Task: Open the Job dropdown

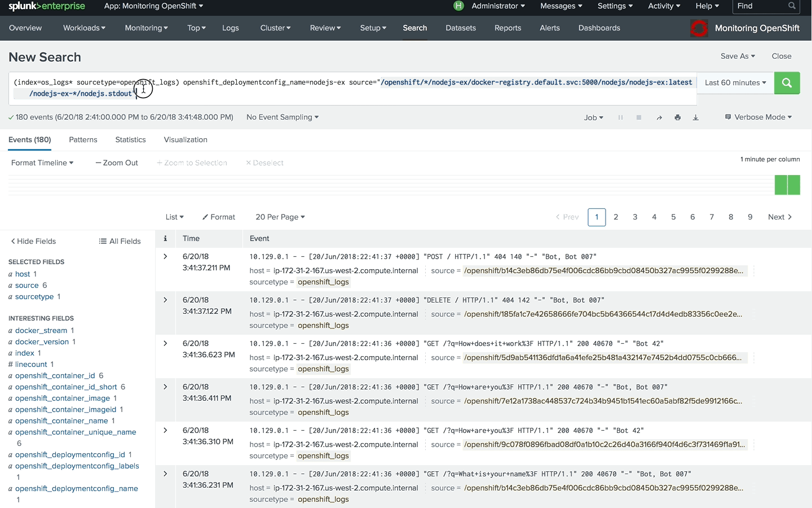Action: (x=593, y=117)
